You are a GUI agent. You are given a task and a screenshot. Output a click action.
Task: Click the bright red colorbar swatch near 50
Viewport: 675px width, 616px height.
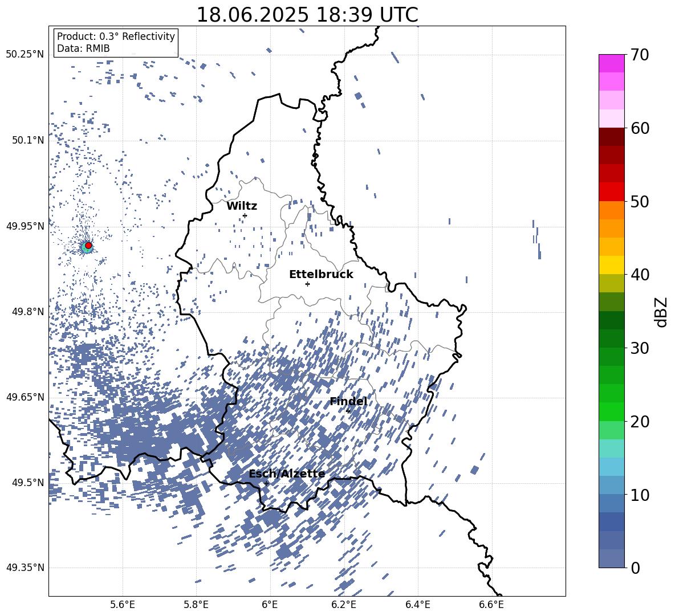pyautogui.click(x=611, y=192)
